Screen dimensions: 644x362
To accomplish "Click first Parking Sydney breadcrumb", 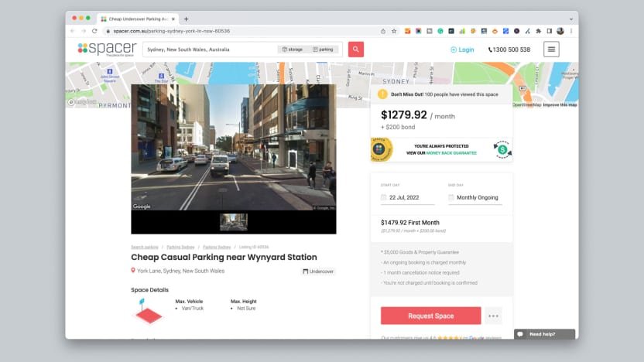I will pos(180,247).
